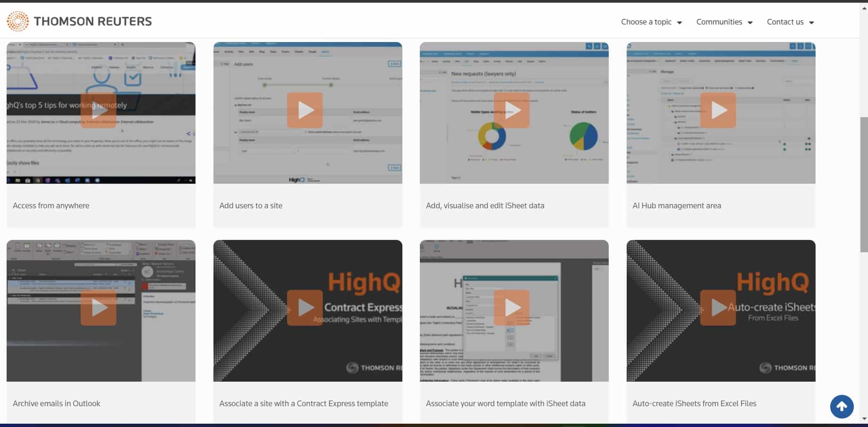The width and height of the screenshot is (868, 427).
Task: Open the Add users to a site title
Action: coord(251,205)
